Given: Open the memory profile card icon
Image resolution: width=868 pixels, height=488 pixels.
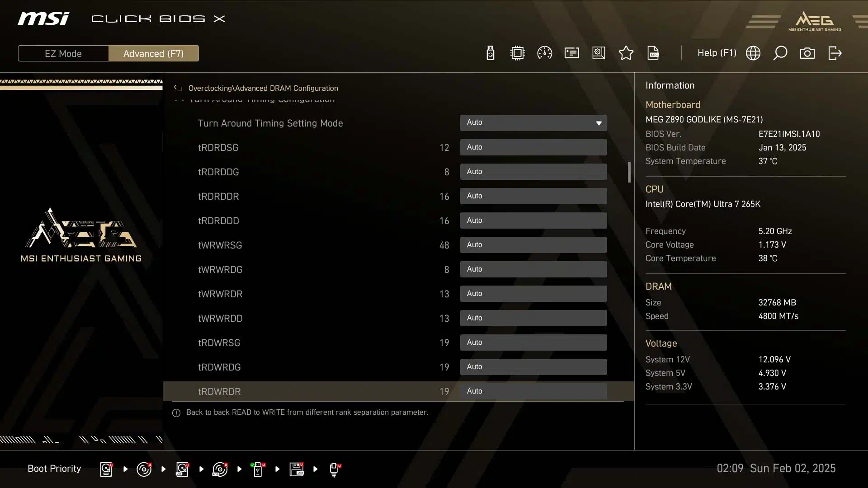Looking at the screenshot, I should (x=571, y=53).
